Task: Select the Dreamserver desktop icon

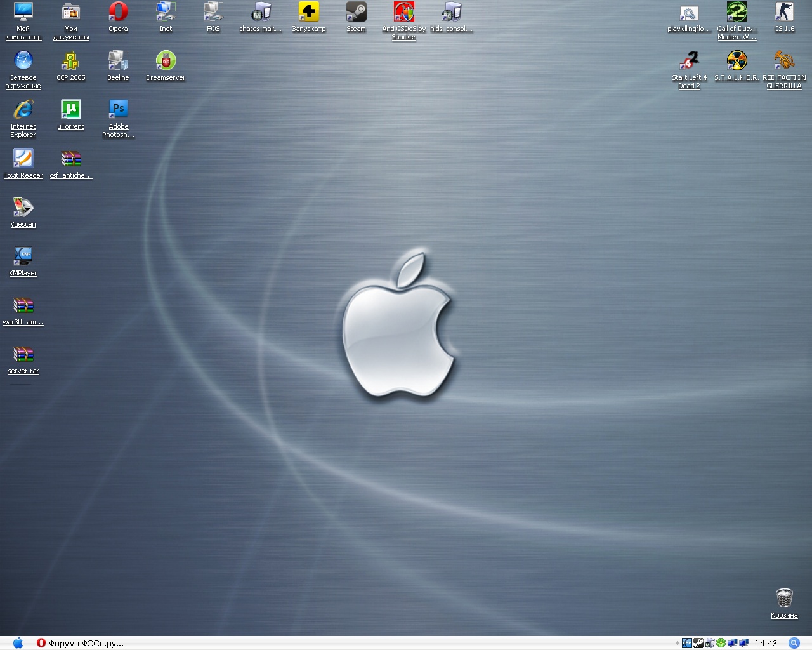Action: 166,62
